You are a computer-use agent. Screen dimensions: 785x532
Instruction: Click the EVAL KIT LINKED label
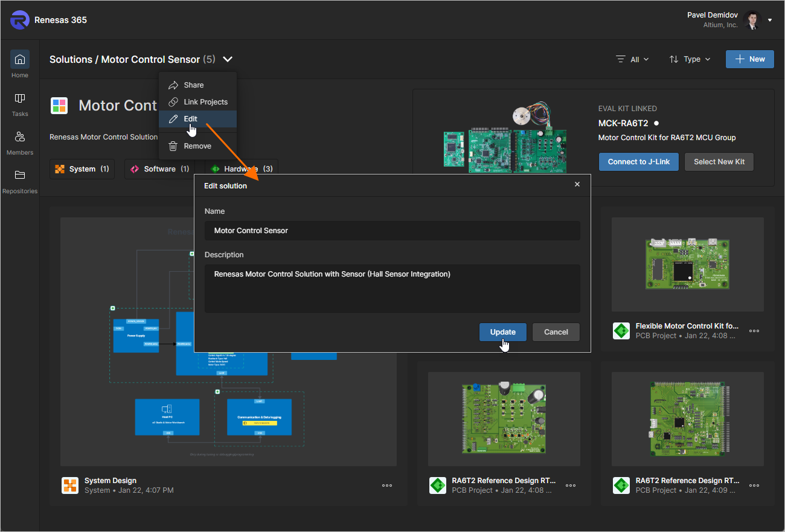627,109
